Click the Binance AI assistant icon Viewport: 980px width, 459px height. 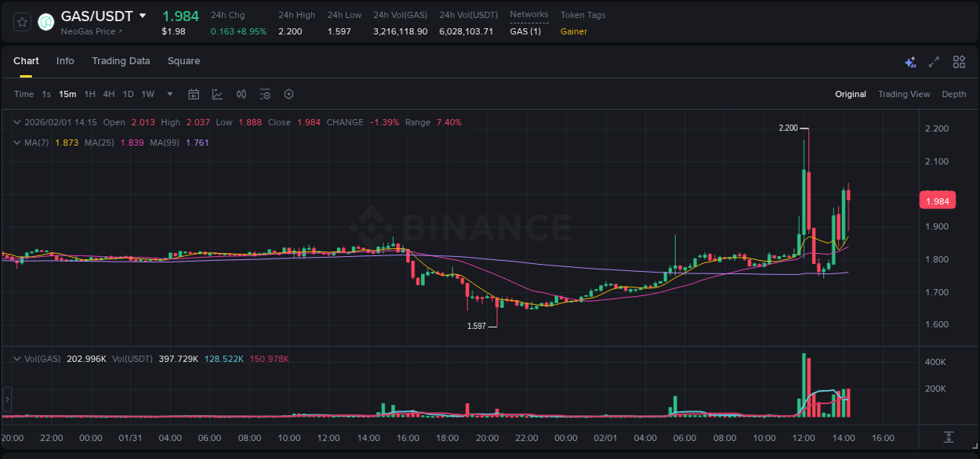(910, 61)
